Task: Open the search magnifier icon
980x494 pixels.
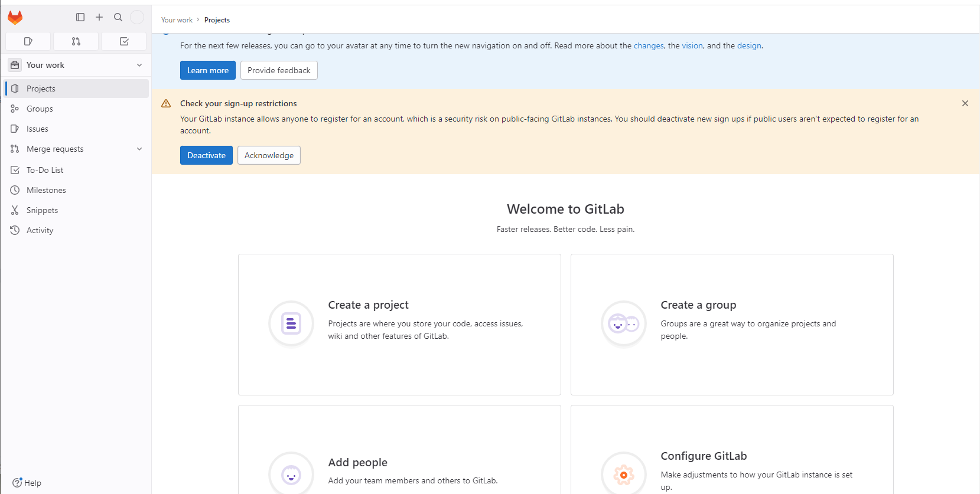Action: point(118,17)
